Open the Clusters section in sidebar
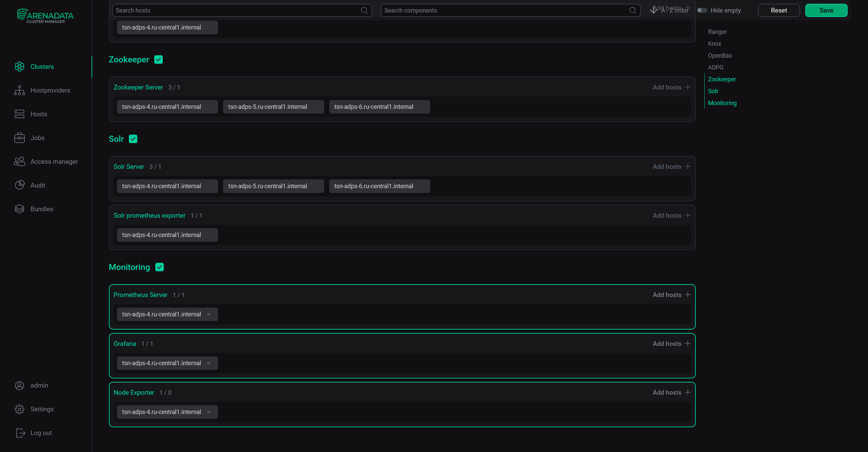Viewport: 868px width, 452px height. [x=42, y=66]
